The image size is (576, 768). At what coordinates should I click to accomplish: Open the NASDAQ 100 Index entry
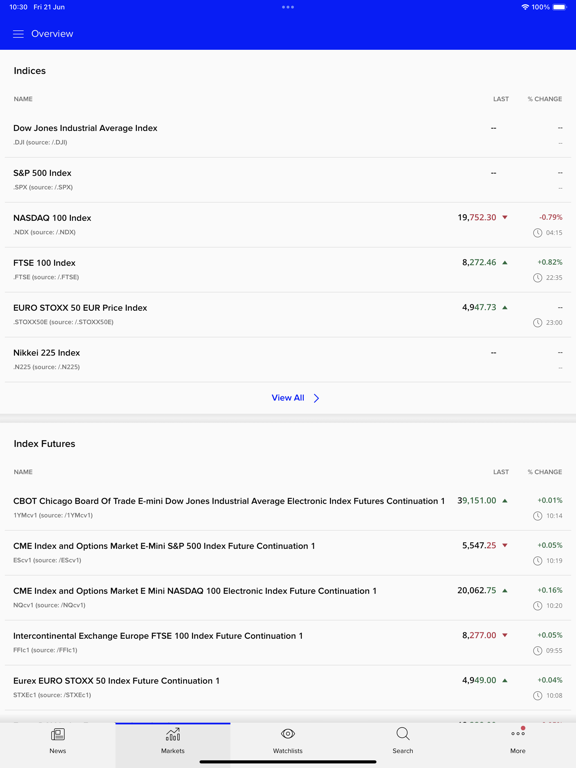[288, 225]
